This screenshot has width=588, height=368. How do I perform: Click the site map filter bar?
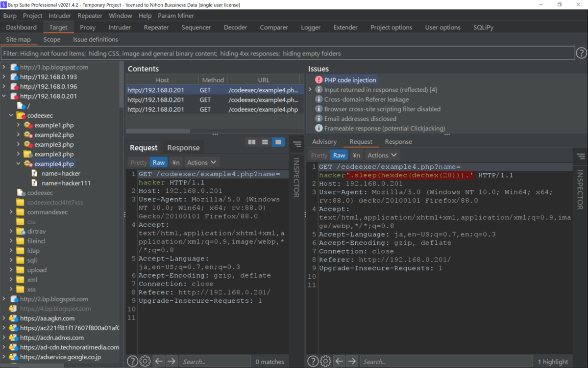click(x=287, y=53)
